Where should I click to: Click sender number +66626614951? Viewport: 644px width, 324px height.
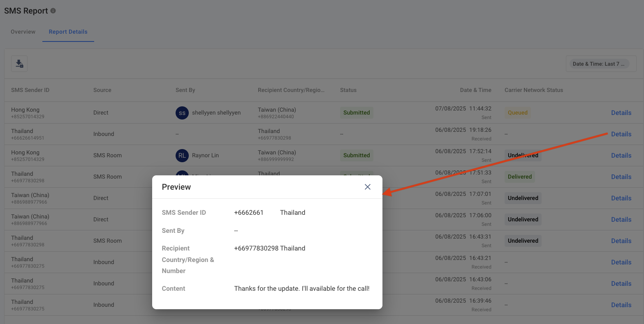coord(28,138)
